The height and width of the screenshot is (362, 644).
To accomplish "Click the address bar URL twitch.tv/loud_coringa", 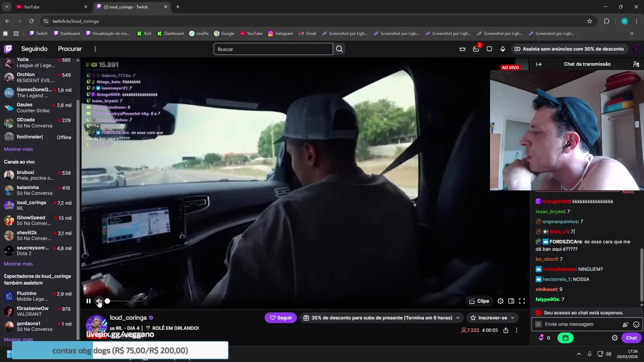I will pos(75,21).
